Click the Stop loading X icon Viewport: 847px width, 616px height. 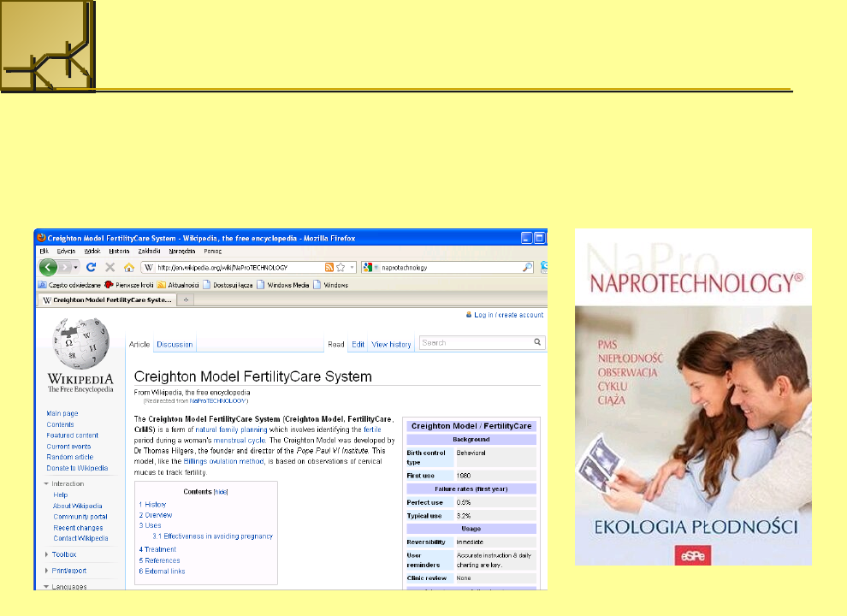tap(110, 267)
